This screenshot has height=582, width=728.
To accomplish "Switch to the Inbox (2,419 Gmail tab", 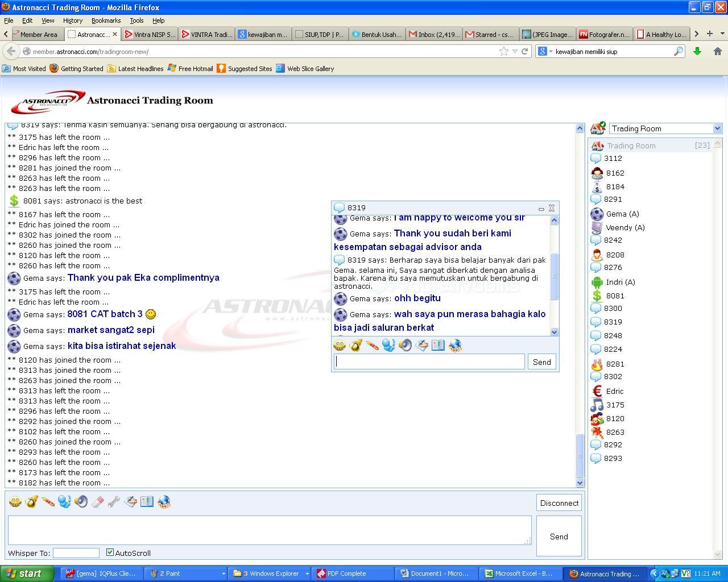I will (x=434, y=34).
